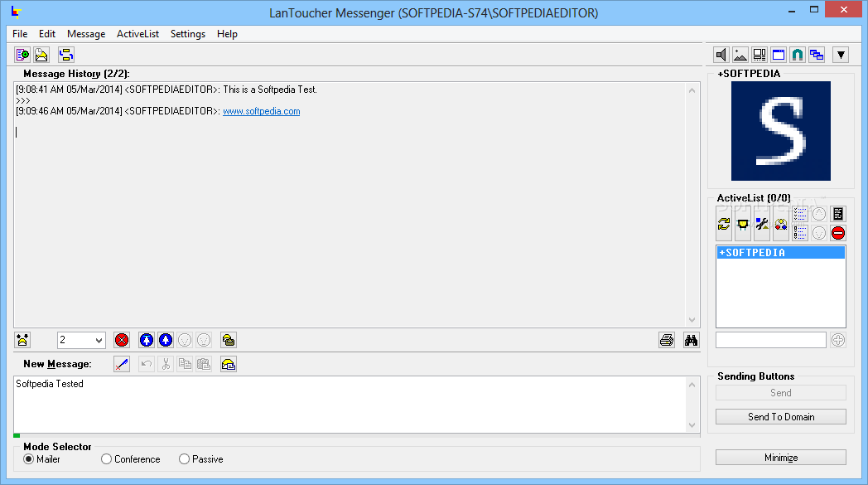Open the File menu
The height and width of the screenshot is (485, 868).
(20, 34)
